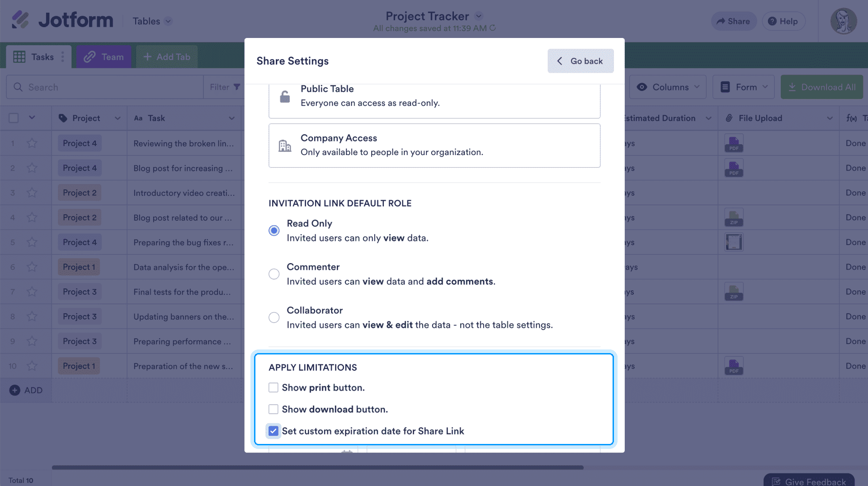The image size is (868, 486).
Task: Click the Company Access building icon
Action: point(285,146)
